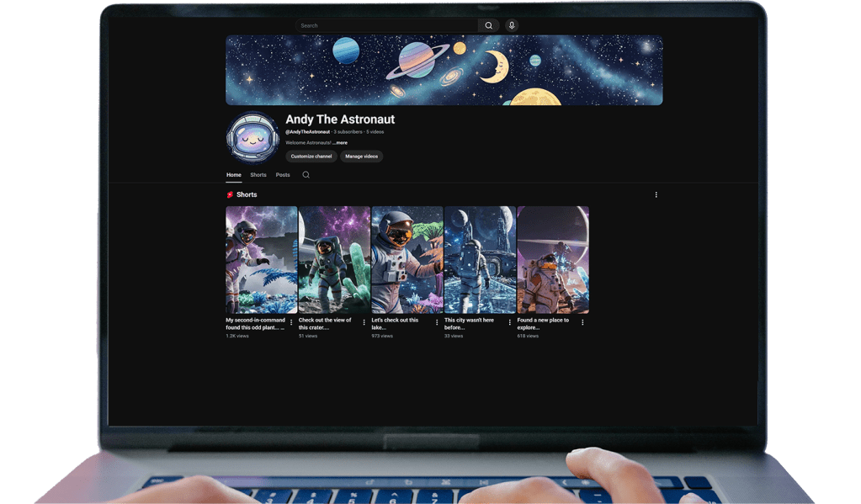Screen dimensions: 861x504
Task: Switch to the Shorts tab
Action: tap(258, 175)
